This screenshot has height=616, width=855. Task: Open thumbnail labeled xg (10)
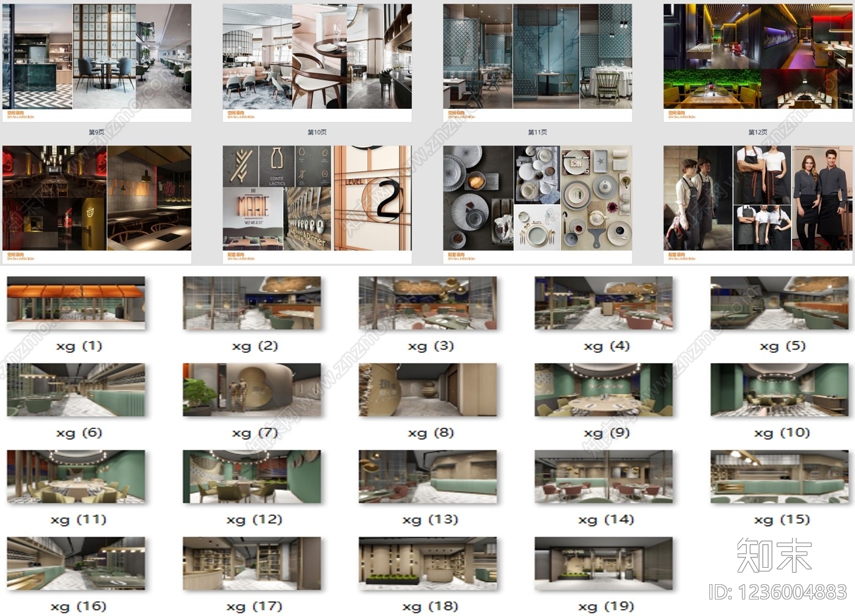[780, 390]
